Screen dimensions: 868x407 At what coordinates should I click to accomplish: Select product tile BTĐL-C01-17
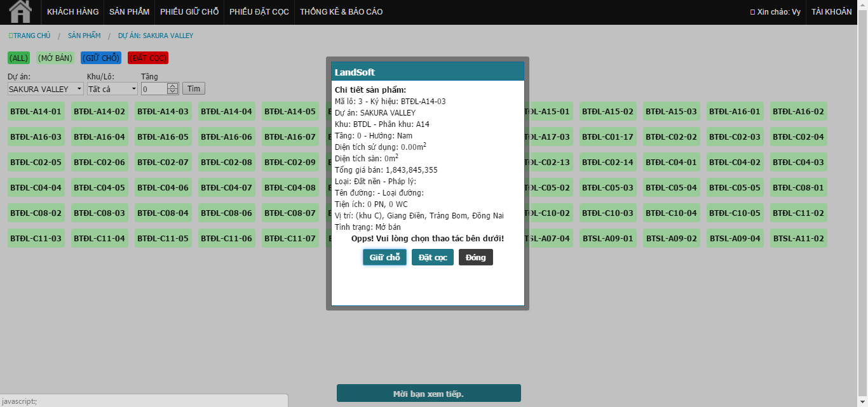[x=608, y=137]
